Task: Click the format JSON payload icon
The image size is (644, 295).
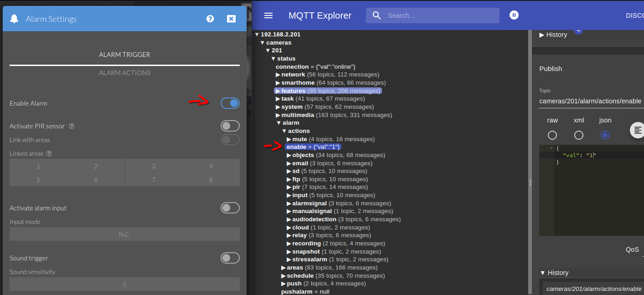Action: pyautogui.click(x=638, y=130)
